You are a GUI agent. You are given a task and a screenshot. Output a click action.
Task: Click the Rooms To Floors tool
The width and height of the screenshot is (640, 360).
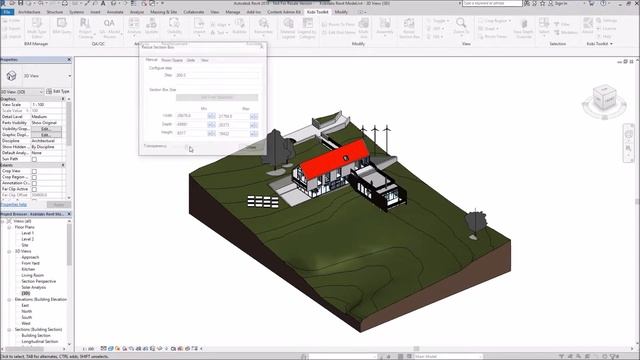(338, 24)
